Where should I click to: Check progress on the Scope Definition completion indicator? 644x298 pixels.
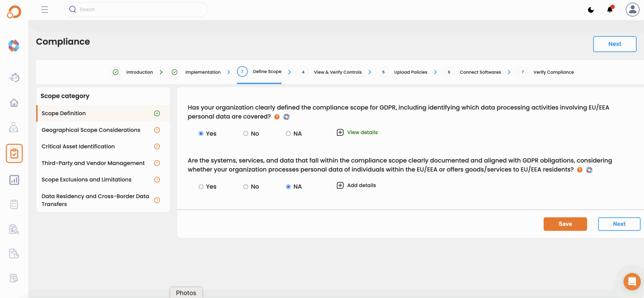157,113
